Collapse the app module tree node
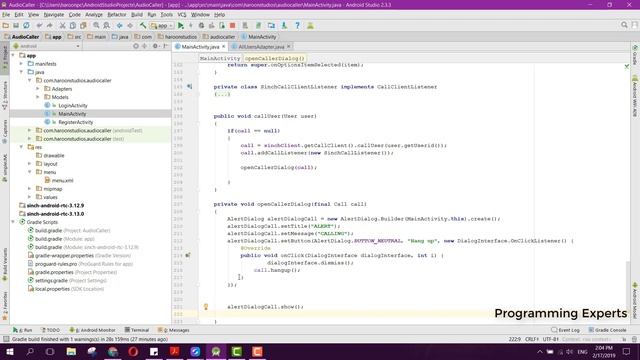640x360 pixels. [13, 55]
